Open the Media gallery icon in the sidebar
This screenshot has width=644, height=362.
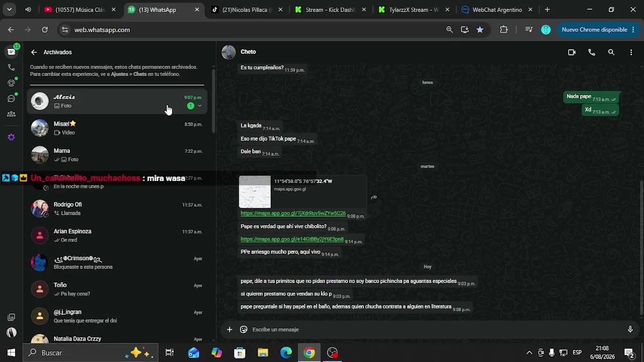pos(11,317)
